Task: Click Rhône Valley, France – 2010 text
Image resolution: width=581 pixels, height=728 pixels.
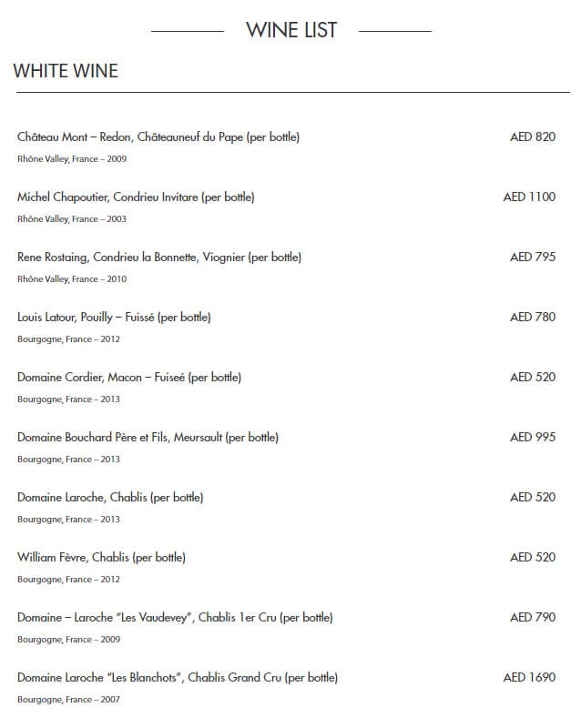Action: [x=72, y=279]
